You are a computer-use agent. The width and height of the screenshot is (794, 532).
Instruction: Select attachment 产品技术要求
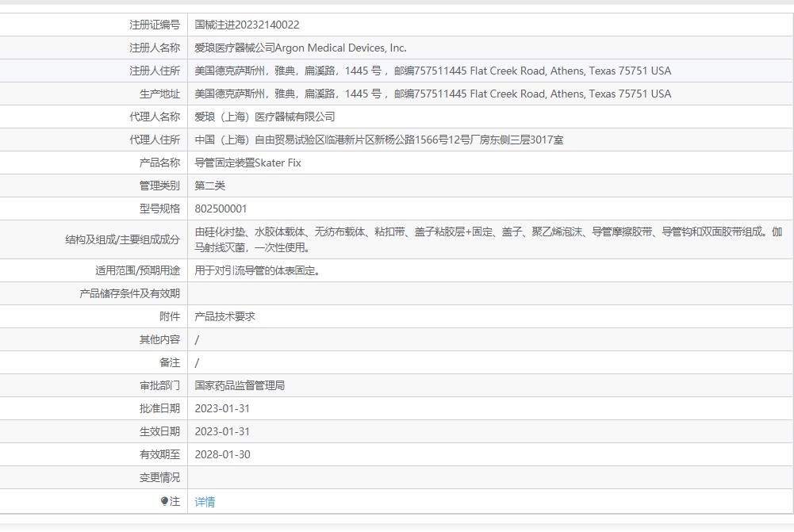pos(224,317)
